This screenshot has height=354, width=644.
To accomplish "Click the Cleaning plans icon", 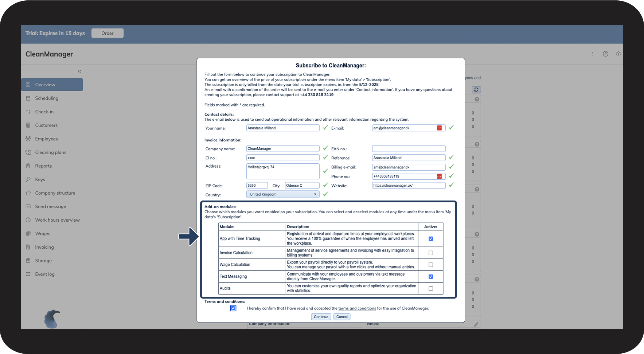I will pos(28,152).
